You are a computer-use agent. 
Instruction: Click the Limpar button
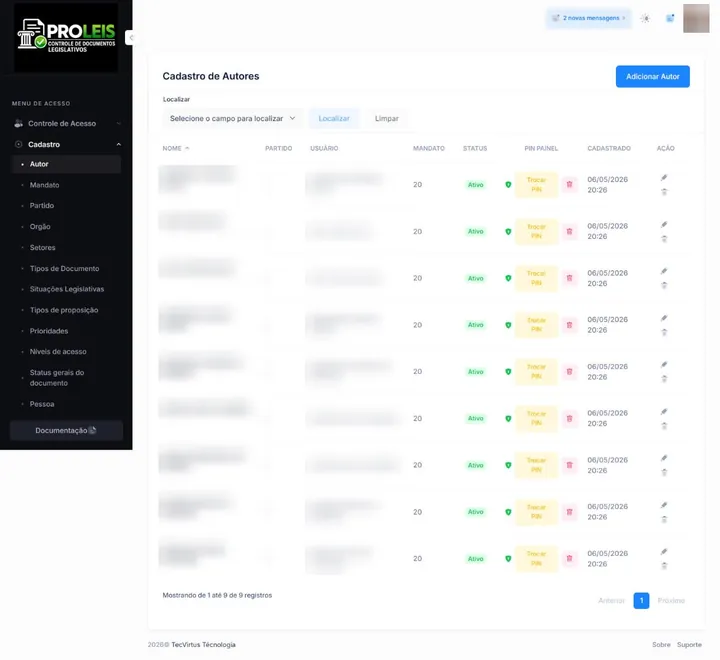[387, 118]
